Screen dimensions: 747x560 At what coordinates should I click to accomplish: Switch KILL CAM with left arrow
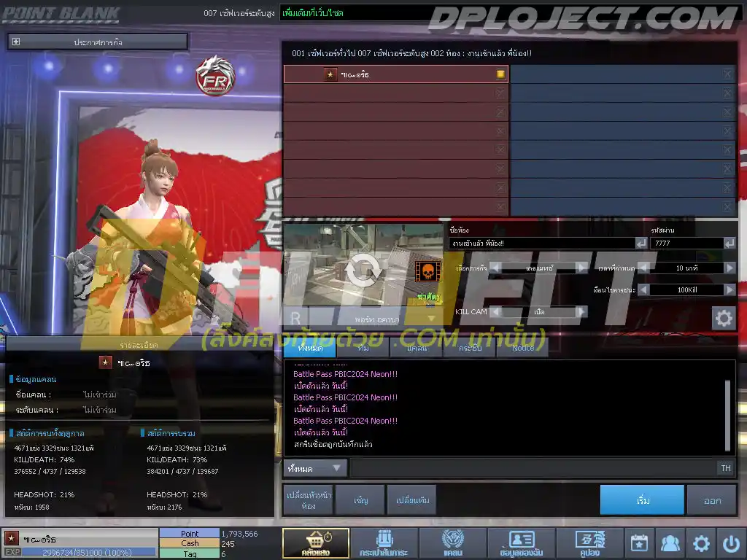(495, 311)
